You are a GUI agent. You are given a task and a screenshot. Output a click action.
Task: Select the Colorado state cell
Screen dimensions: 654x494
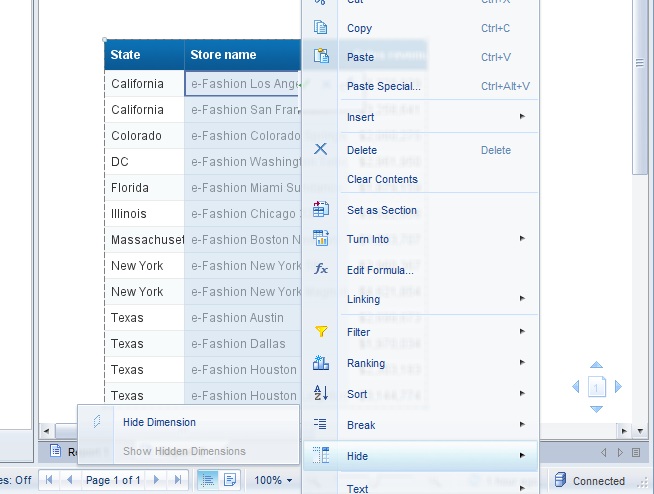(x=144, y=136)
